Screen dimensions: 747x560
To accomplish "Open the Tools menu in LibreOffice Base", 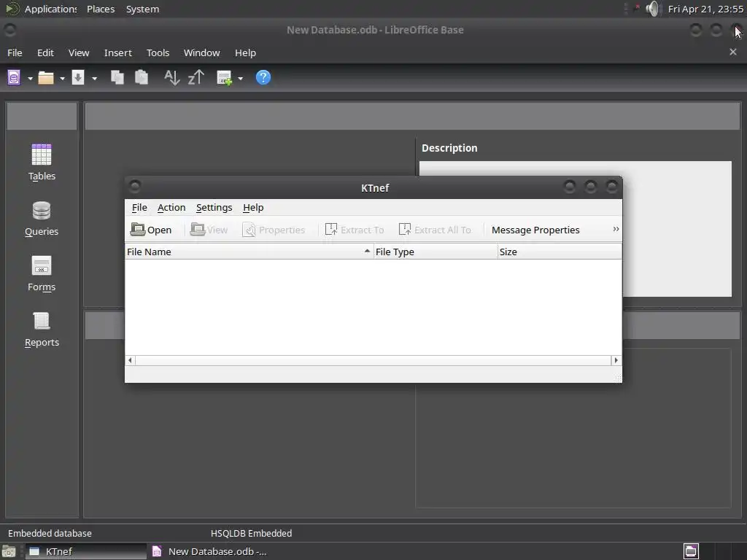I will coord(158,52).
